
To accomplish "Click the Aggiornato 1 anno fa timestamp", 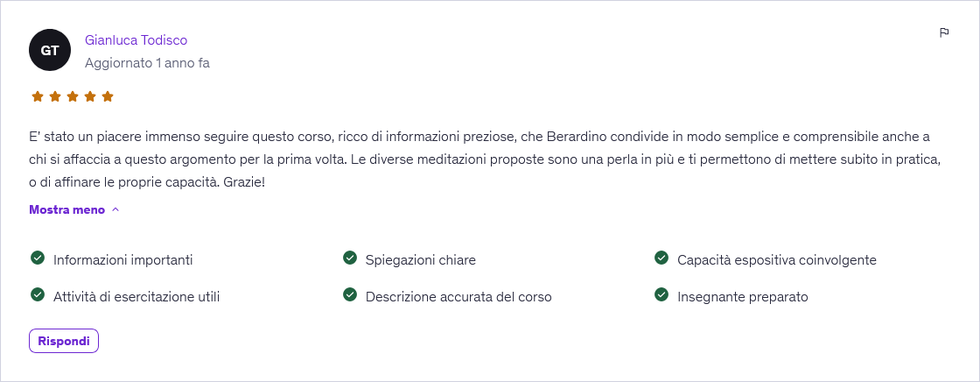I will point(147,63).
